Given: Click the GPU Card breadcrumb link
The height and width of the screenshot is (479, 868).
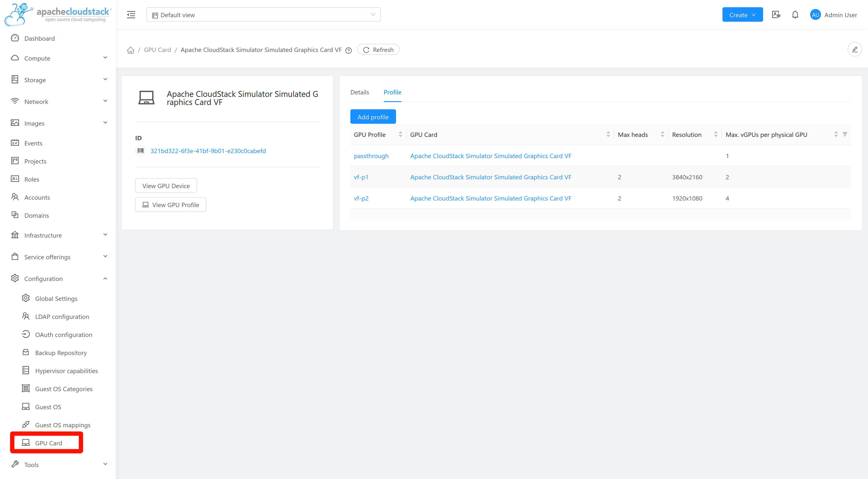Looking at the screenshot, I should (x=157, y=50).
